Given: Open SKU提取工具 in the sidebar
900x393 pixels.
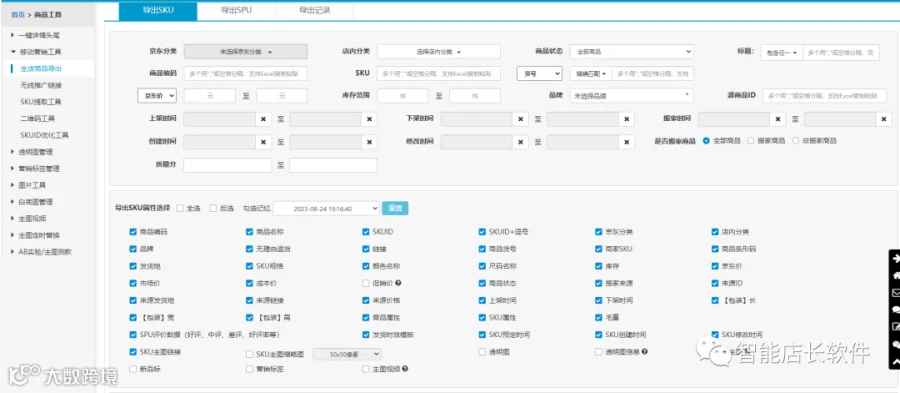Looking at the screenshot, I should [x=40, y=102].
